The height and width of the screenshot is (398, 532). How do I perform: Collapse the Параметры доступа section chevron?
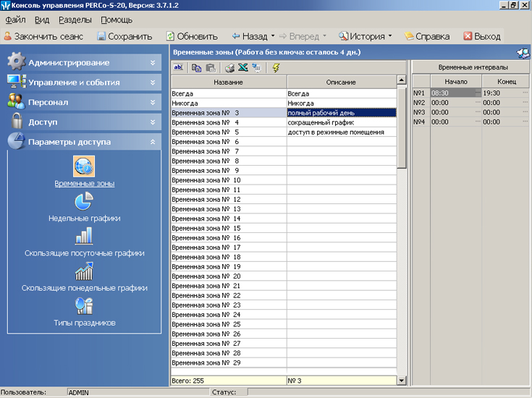click(x=153, y=142)
